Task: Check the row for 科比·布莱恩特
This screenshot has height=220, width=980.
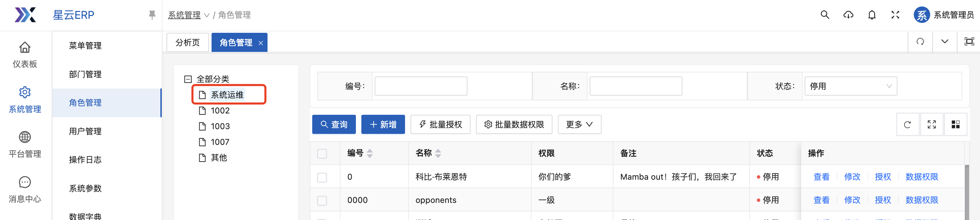Action: click(x=322, y=177)
